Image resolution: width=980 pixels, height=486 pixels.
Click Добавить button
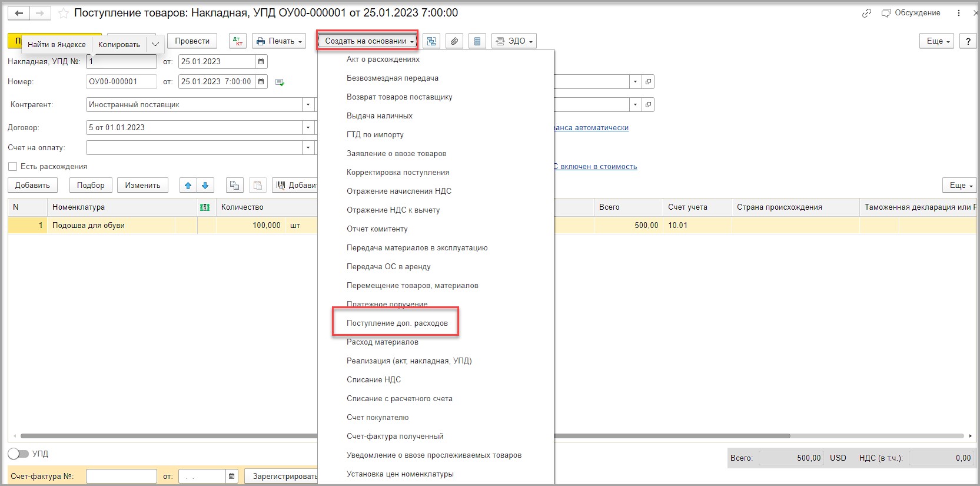[x=32, y=185]
